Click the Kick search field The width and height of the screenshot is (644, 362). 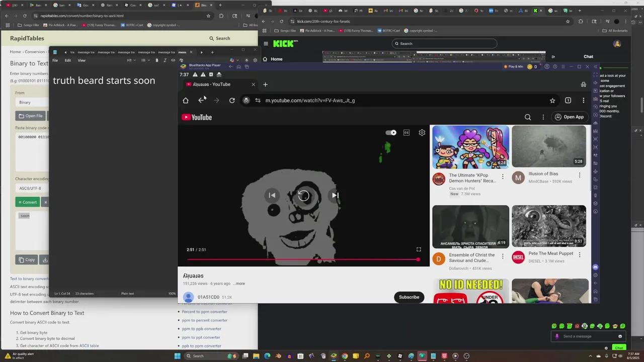(x=445, y=44)
